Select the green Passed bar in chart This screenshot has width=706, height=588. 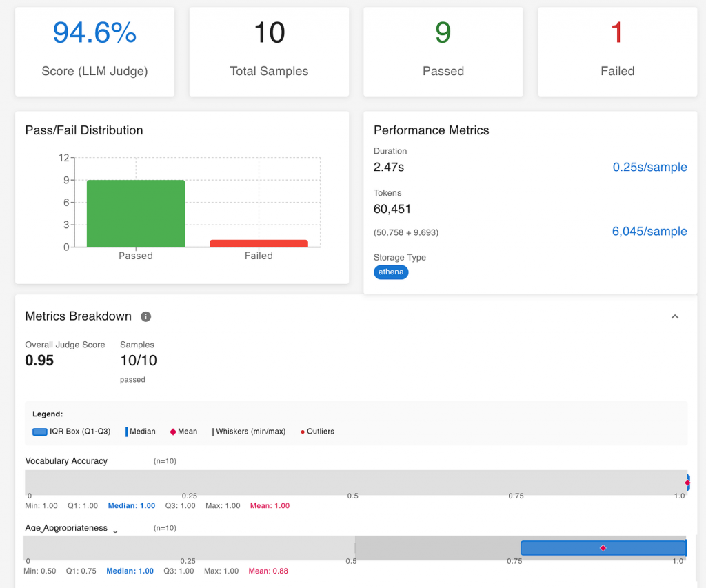[x=136, y=213]
